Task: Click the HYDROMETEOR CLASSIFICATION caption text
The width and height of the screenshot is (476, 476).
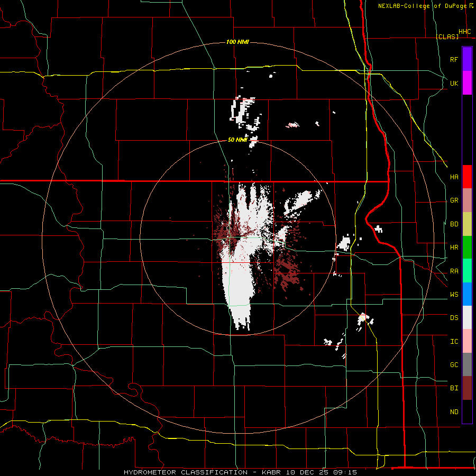Action: point(186,472)
